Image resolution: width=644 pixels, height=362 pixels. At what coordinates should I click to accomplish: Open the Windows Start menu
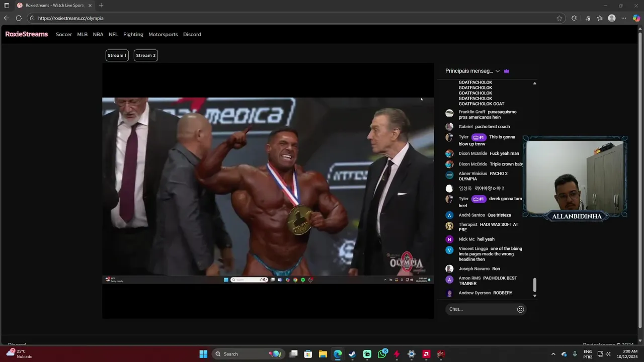point(203,354)
